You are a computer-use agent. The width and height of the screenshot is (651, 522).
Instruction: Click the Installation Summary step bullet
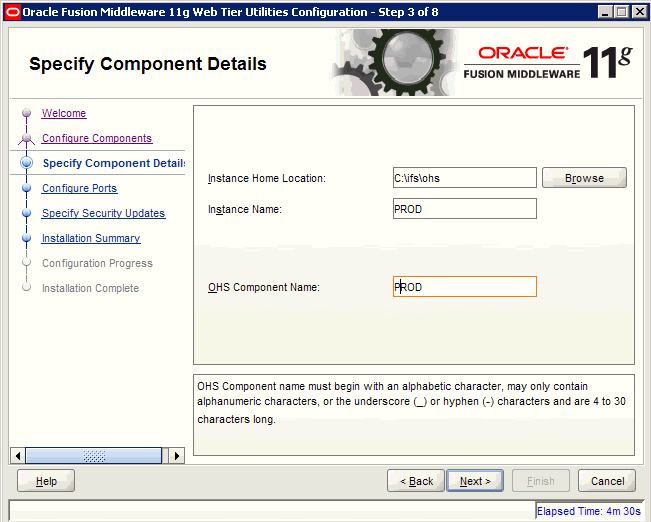(27, 238)
